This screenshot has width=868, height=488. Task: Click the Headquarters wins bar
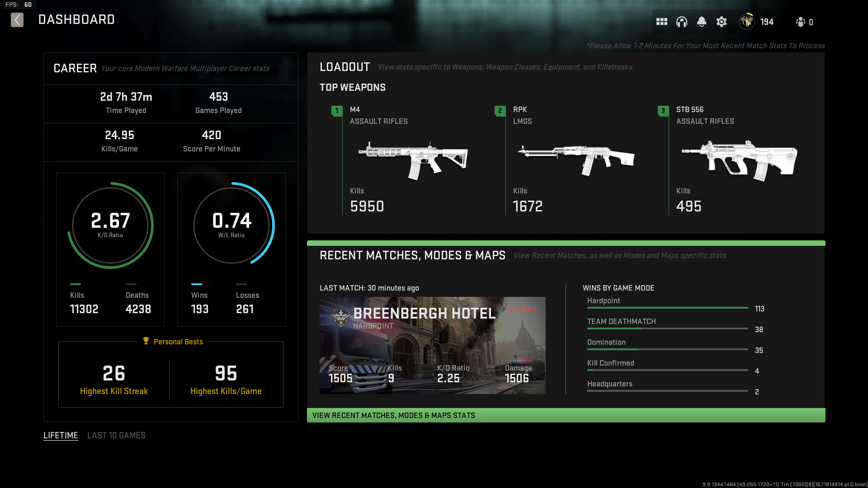click(x=667, y=391)
